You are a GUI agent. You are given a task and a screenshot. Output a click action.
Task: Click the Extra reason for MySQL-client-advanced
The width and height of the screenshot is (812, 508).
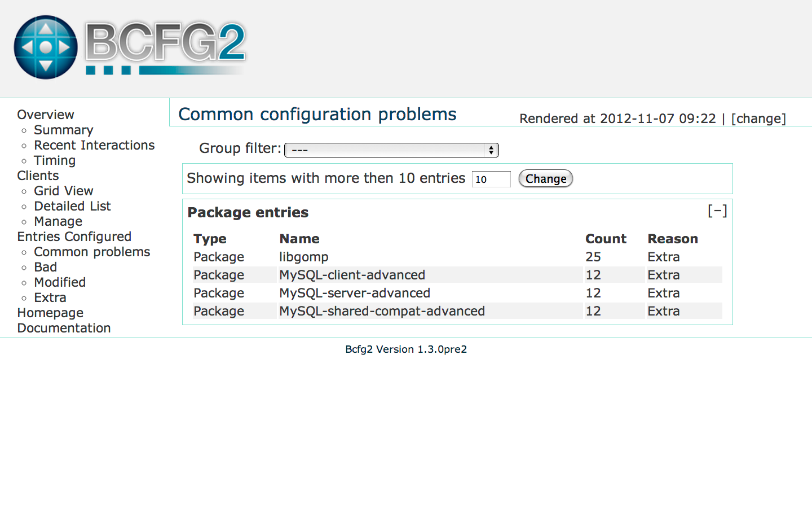tap(664, 275)
